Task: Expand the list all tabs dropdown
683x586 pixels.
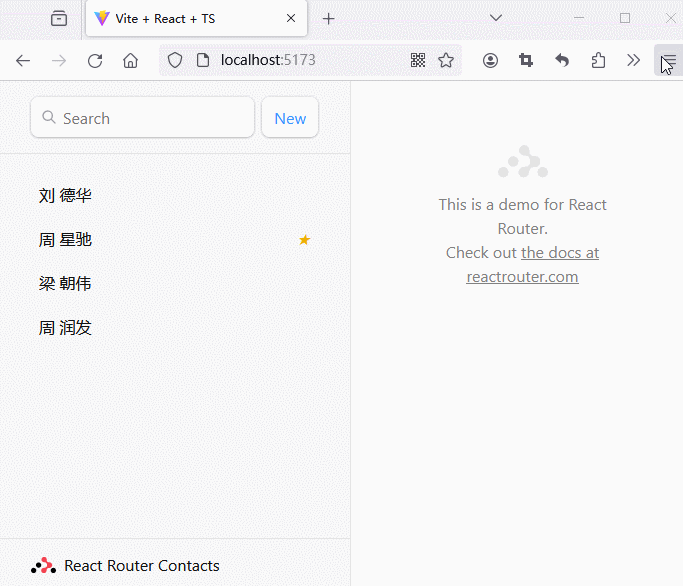Action: coord(495,18)
